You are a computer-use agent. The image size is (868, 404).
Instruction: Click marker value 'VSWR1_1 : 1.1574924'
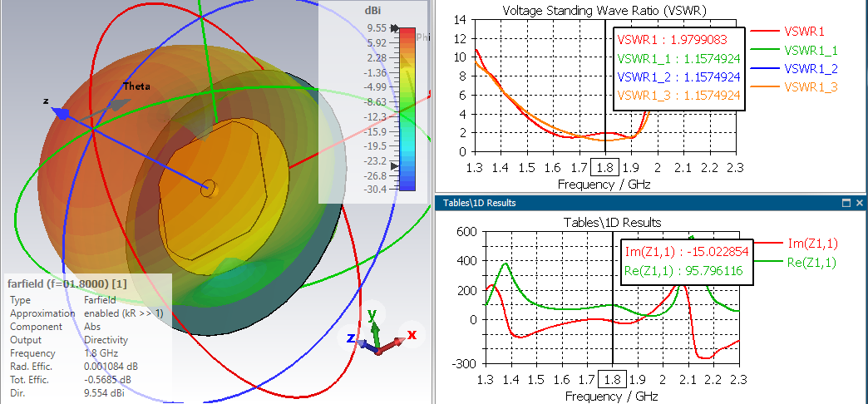[678, 57]
